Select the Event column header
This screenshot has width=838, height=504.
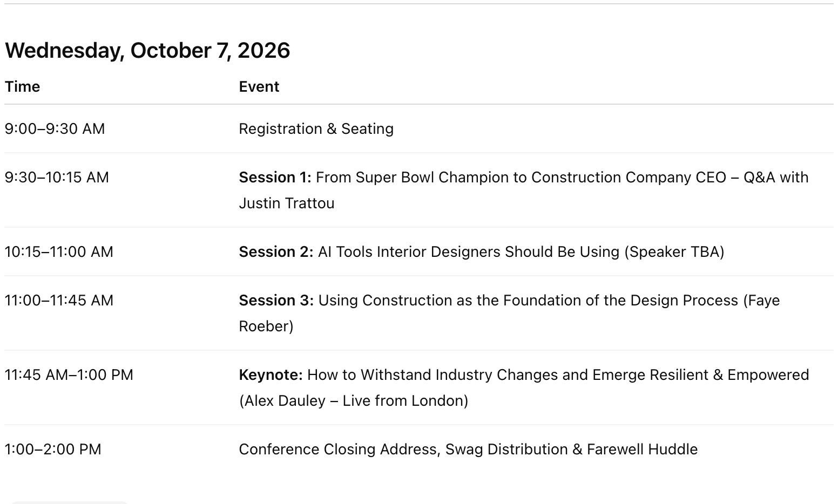(259, 86)
